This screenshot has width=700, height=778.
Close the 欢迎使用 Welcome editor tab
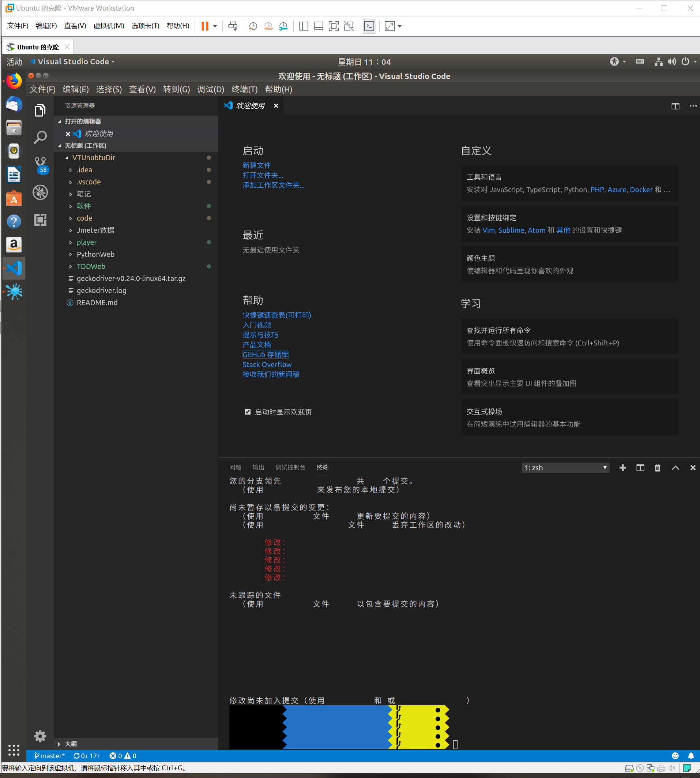[276, 106]
